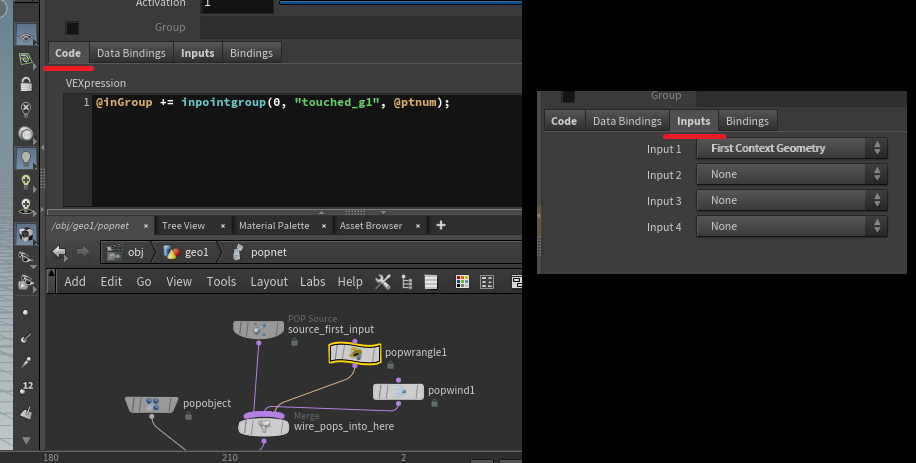Click the Group text field
The width and height of the screenshot is (916, 463).
pos(360,27)
